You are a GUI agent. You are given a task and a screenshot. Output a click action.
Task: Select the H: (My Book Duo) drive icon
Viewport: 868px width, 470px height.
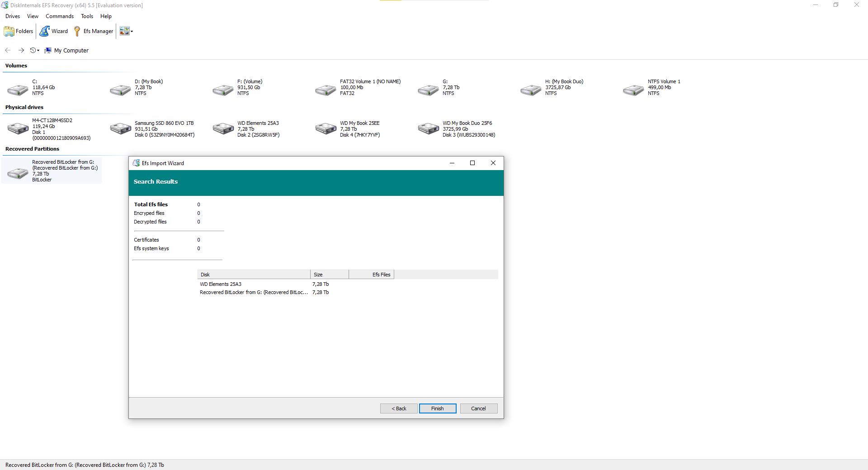coord(531,90)
